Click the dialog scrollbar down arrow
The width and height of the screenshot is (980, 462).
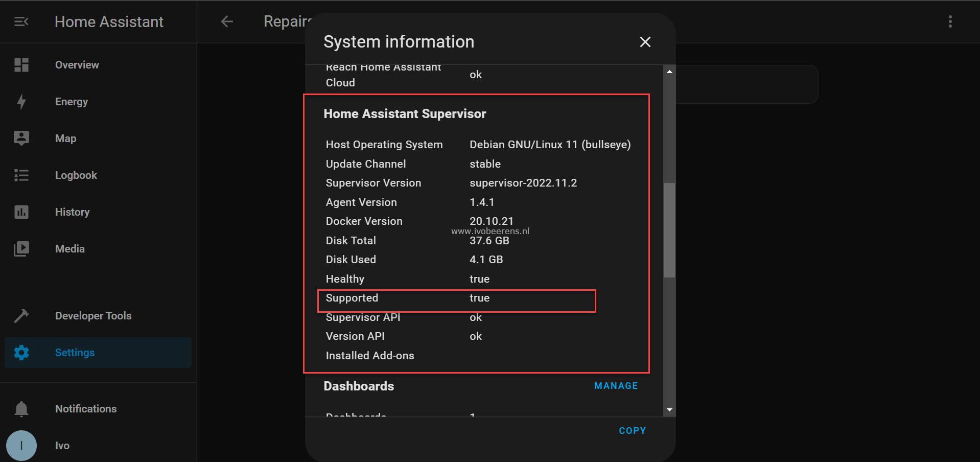pyautogui.click(x=669, y=410)
